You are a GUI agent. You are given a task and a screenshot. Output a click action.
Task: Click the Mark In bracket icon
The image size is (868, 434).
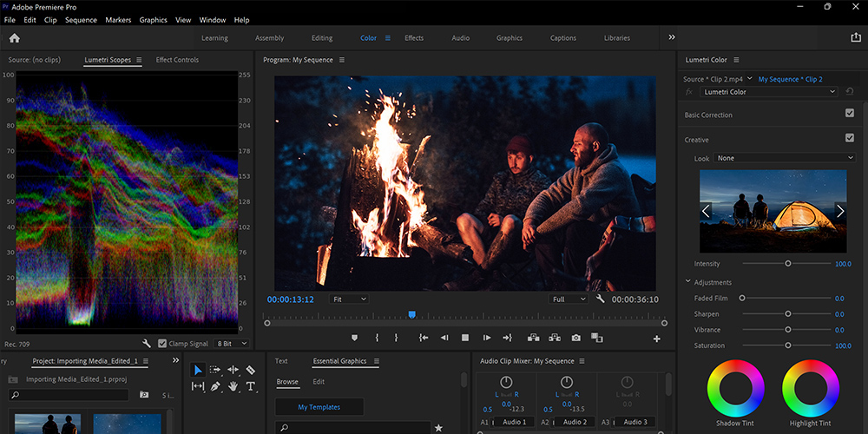377,338
